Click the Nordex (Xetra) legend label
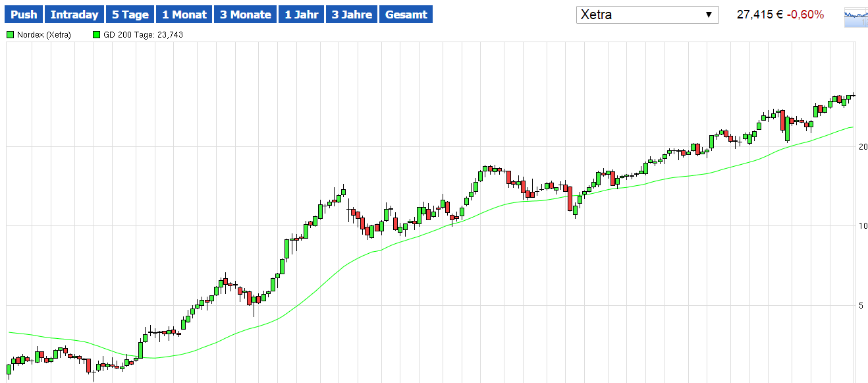The height and width of the screenshot is (383, 868). [x=44, y=35]
